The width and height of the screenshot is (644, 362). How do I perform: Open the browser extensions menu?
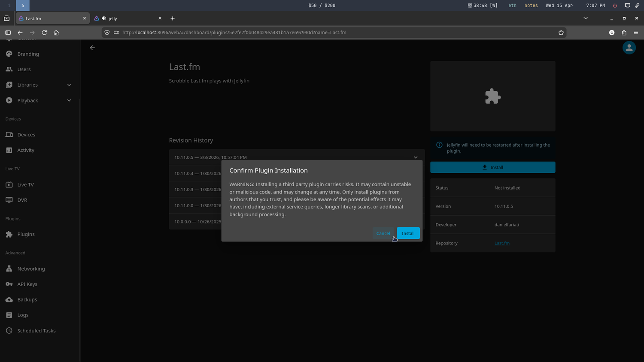click(x=624, y=33)
